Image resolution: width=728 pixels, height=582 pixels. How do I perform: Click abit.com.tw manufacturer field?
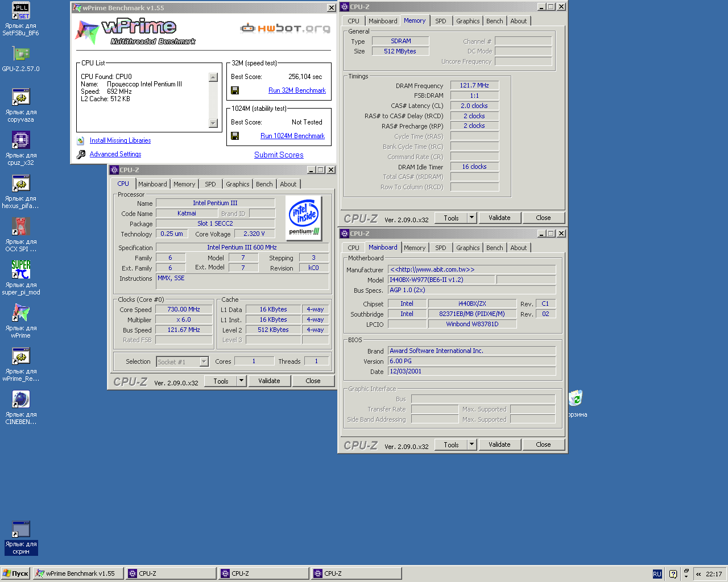coord(471,269)
